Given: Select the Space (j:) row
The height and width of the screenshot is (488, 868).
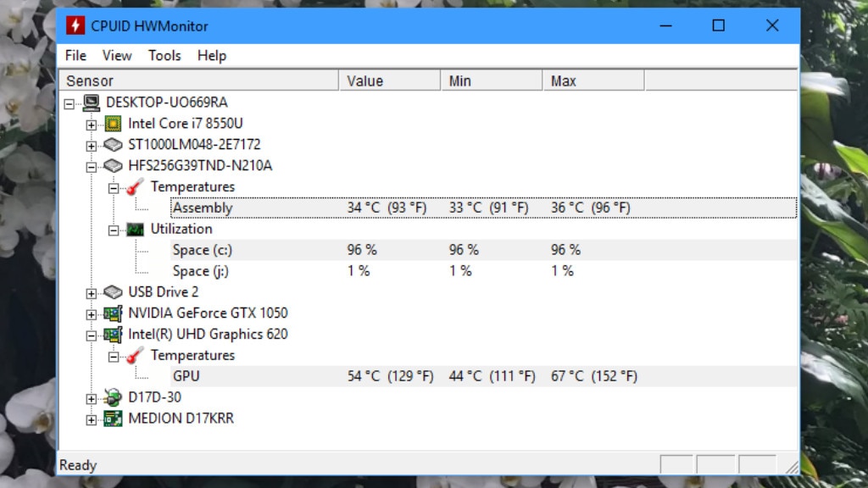Looking at the screenshot, I should [x=484, y=271].
